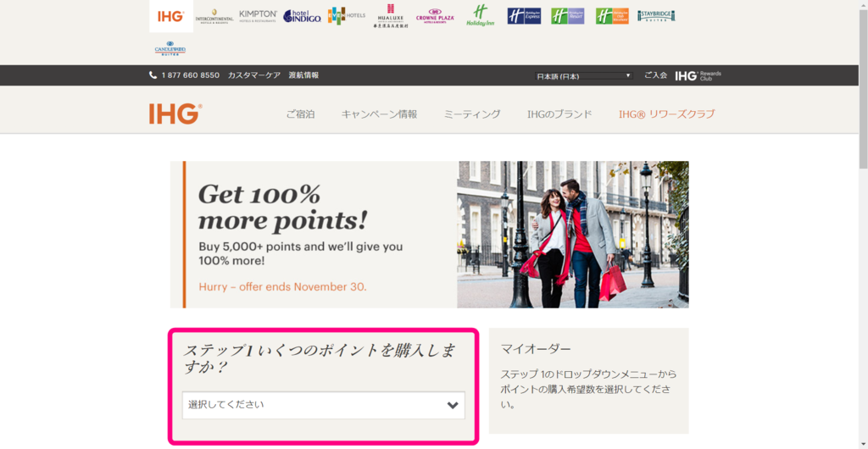Open the ミーティング menu
This screenshot has height=449, width=868.
pos(472,114)
